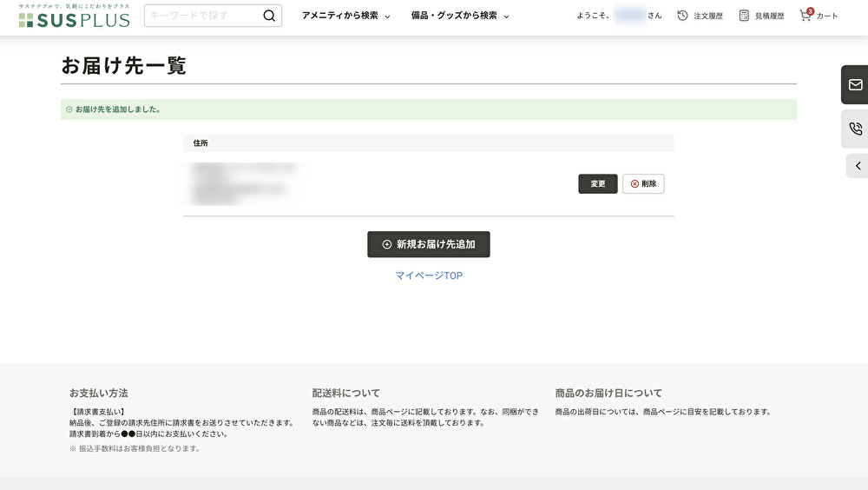Click the magnifying glass search icon
The width and height of the screenshot is (868, 490).
click(x=269, y=16)
